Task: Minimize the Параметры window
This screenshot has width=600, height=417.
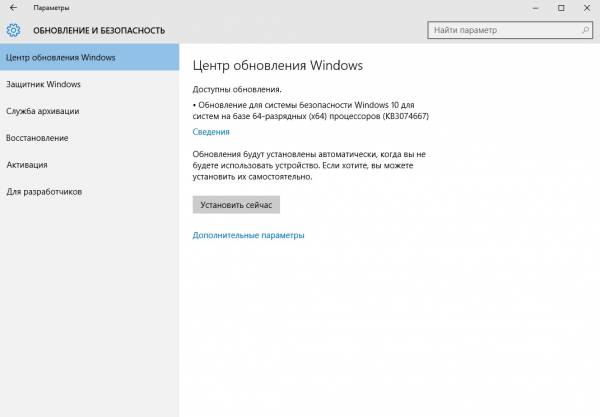Action: 536,8
